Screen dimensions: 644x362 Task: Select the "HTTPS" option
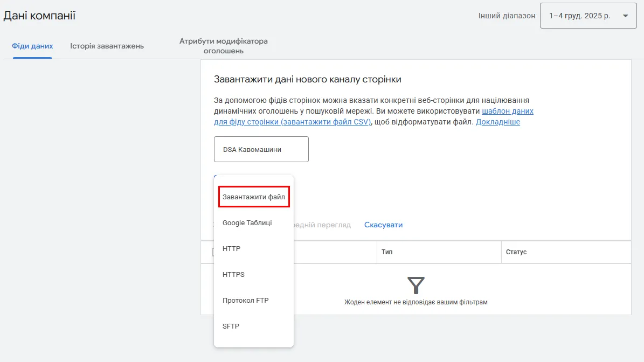(x=234, y=274)
